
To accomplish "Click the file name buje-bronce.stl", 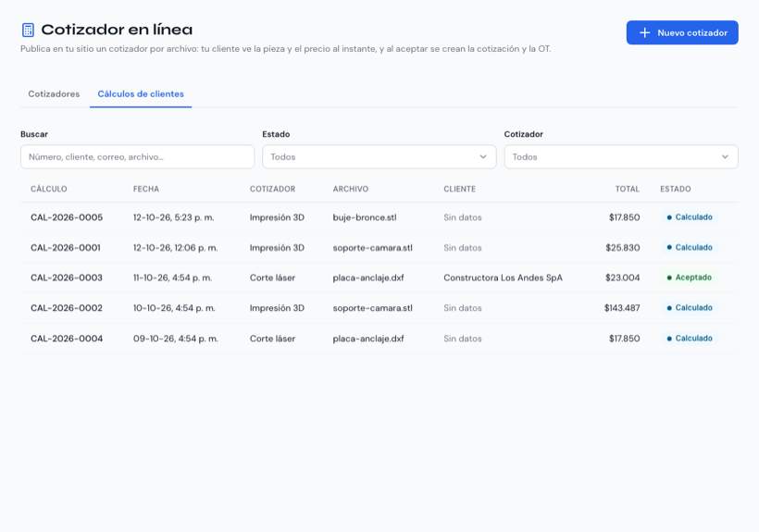I will coord(365,217).
